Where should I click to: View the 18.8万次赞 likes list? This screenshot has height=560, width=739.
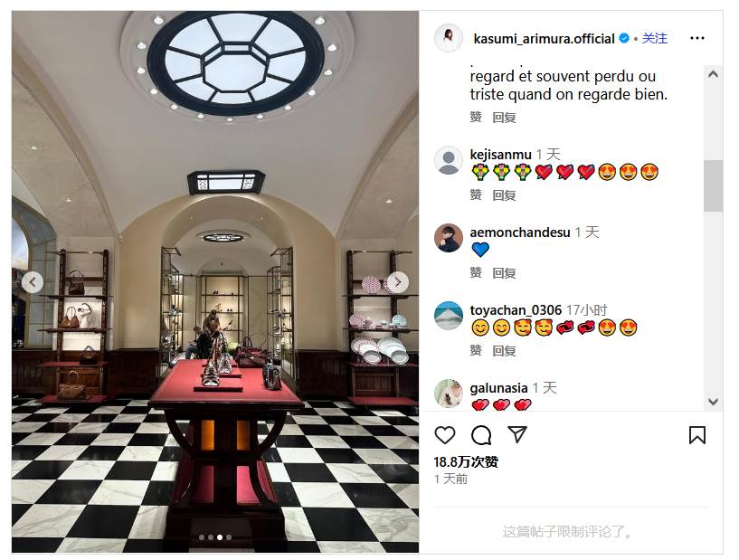466,462
